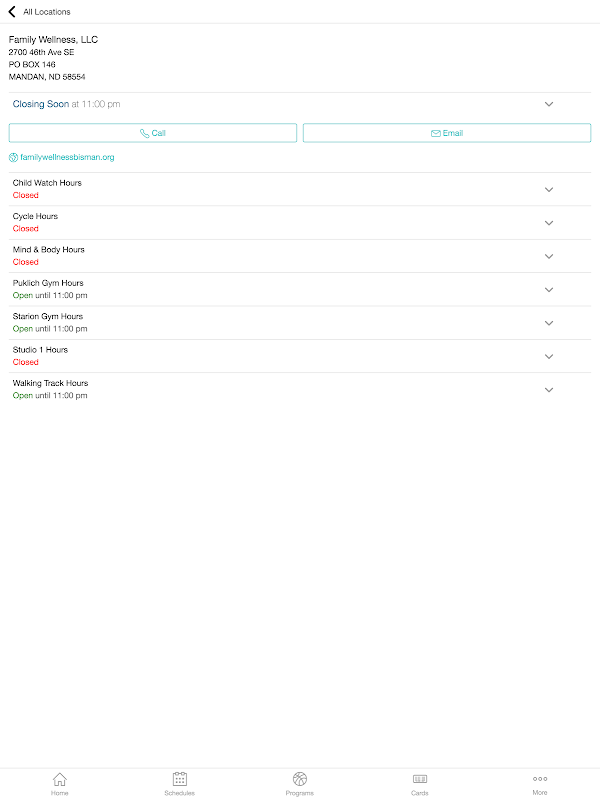The width and height of the screenshot is (600, 800).
Task: Select the Mind & Body Hours title
Action: pos(48,249)
